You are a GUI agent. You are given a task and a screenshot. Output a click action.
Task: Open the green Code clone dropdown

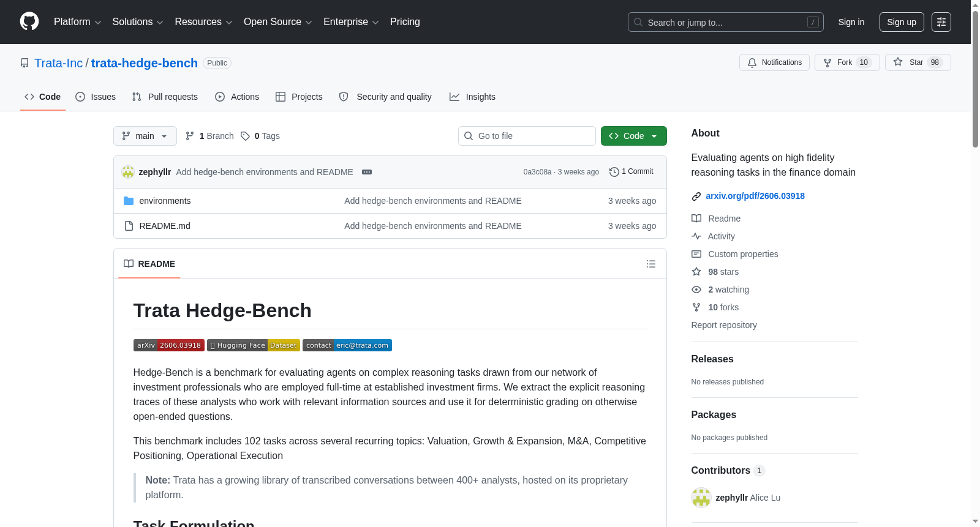(x=634, y=136)
